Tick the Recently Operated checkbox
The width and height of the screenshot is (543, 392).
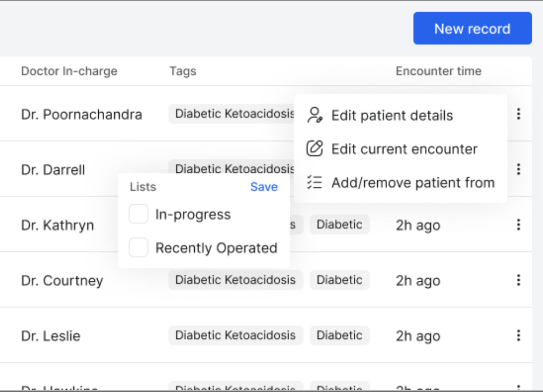[138, 248]
